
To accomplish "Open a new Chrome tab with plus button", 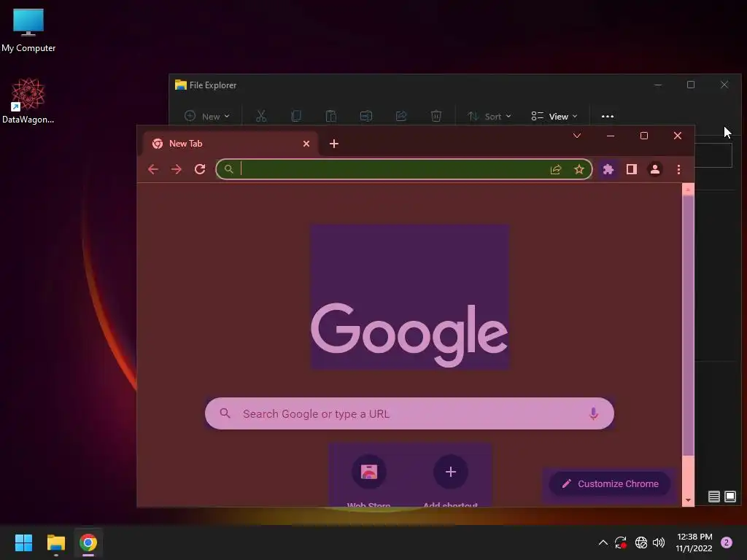I will pyautogui.click(x=334, y=144).
